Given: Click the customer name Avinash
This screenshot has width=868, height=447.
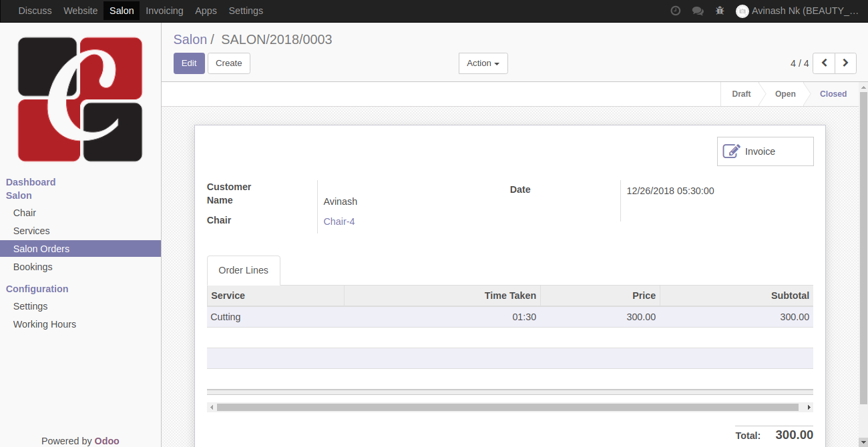Looking at the screenshot, I should coord(341,201).
